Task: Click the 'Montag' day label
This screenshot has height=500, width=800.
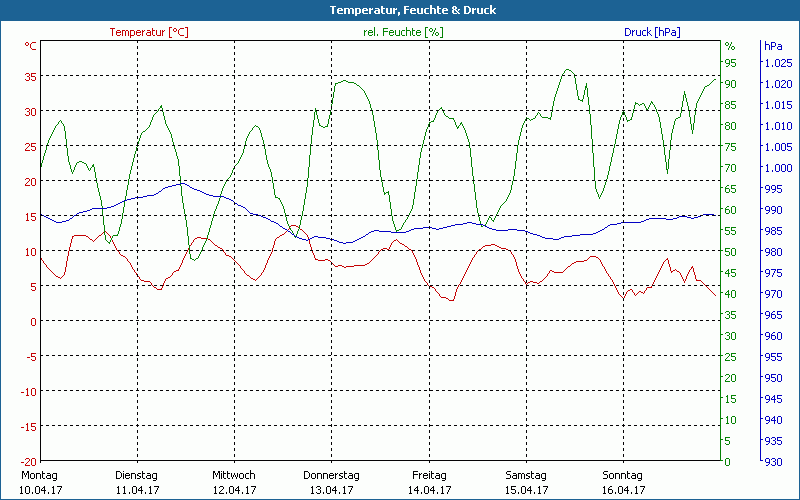Action: (39, 475)
